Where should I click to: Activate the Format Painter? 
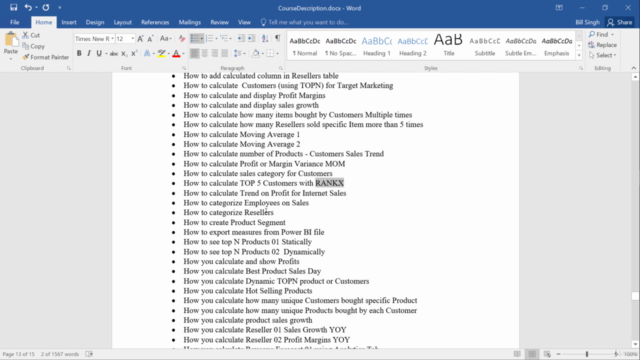[46, 57]
